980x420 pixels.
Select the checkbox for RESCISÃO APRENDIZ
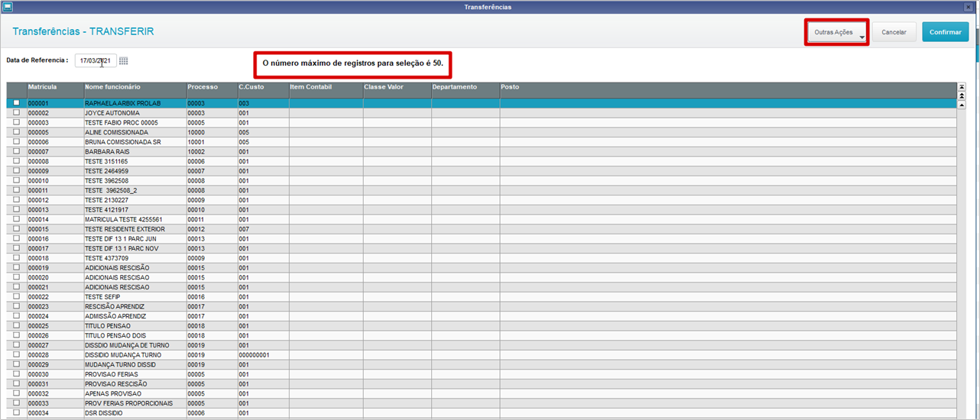[16, 306]
